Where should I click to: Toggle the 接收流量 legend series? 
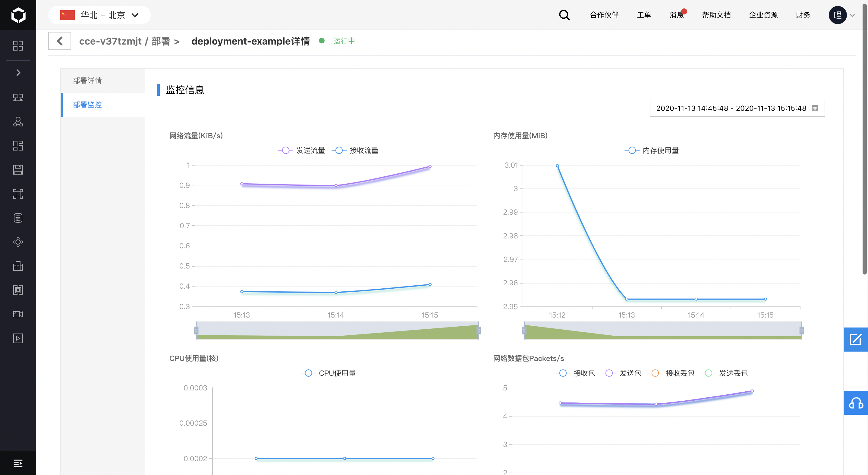click(355, 151)
